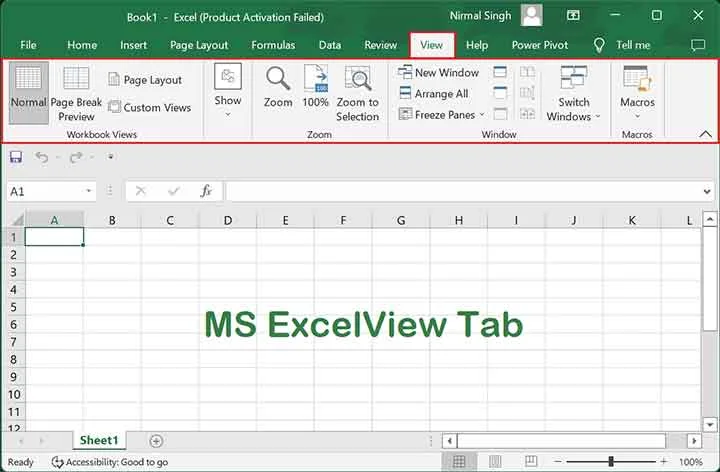Click Arrange All windows
Screen dimensions: 720x472
click(x=433, y=94)
